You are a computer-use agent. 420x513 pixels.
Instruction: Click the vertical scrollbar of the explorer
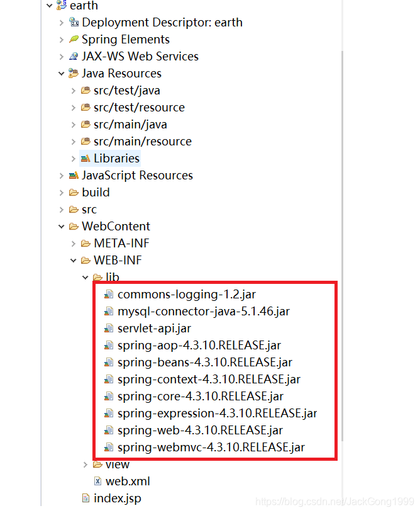(342, 245)
